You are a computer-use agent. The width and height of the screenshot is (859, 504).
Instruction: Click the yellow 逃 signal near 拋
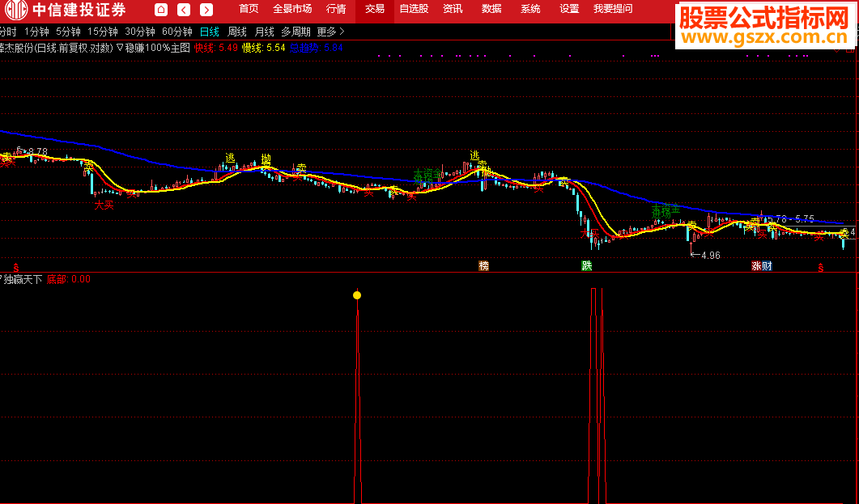230,158
